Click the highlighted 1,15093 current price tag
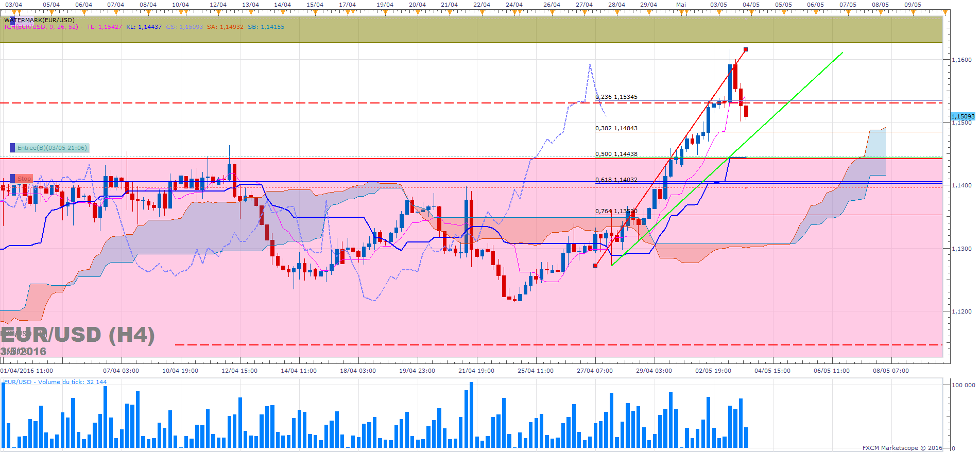Screen dimensions: 980x452 [x=962, y=116]
